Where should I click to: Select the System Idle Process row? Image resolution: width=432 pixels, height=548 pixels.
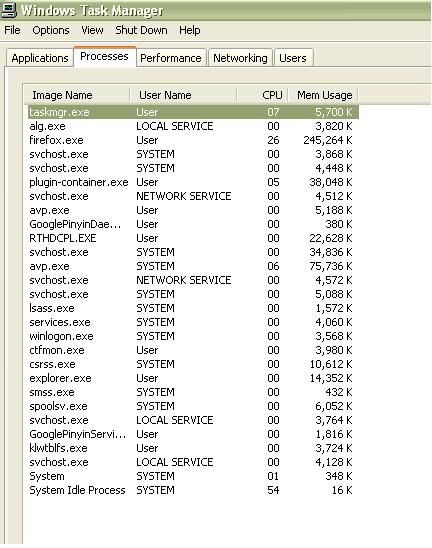[192, 490]
